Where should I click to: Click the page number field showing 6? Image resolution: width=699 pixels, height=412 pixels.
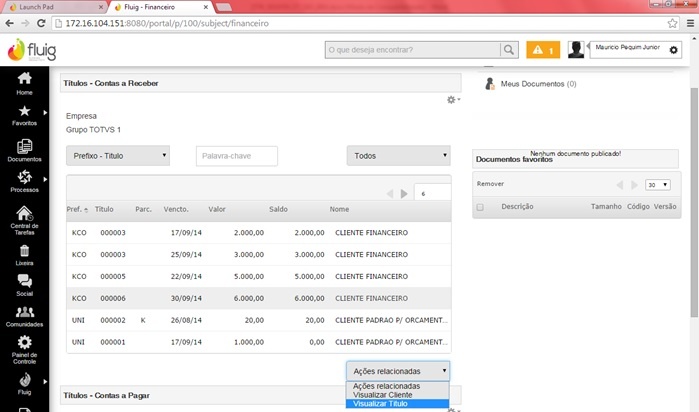[432, 194]
